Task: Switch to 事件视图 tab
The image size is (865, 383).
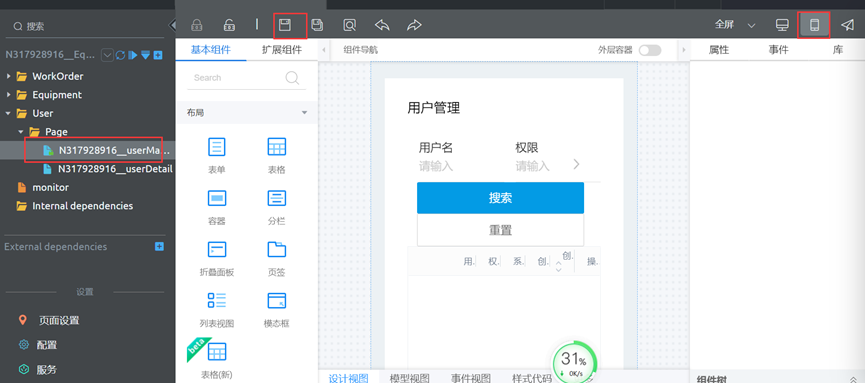Action: (x=471, y=378)
